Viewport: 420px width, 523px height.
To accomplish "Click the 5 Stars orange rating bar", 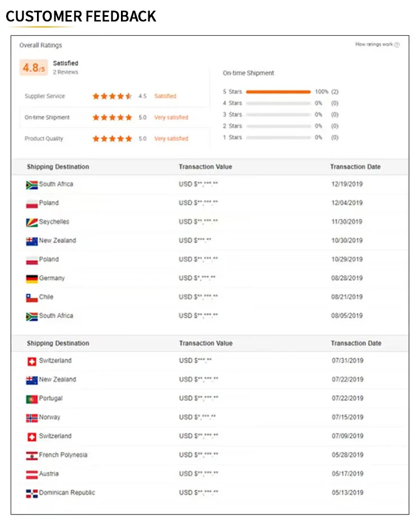I will (x=278, y=91).
